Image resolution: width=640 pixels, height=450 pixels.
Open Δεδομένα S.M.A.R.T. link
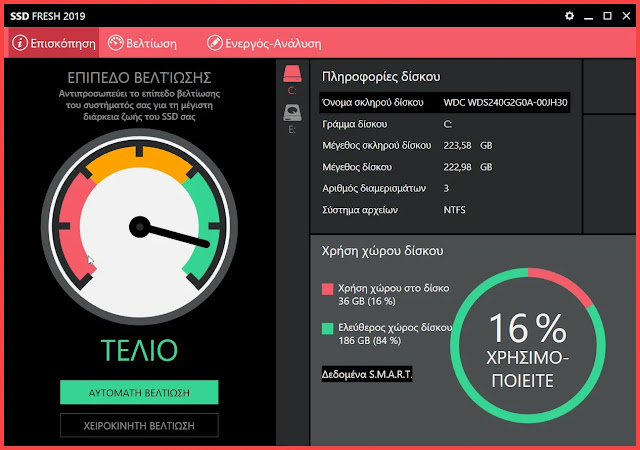tap(367, 374)
